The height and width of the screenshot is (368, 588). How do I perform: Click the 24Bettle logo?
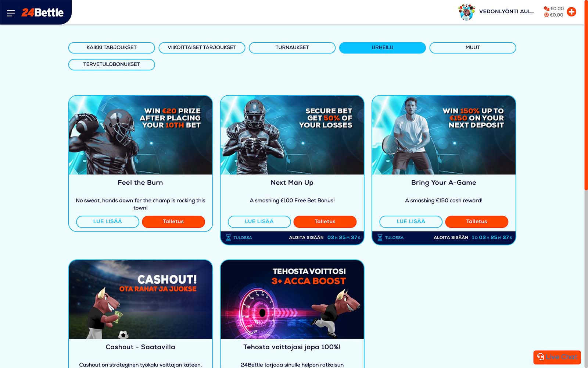tap(42, 13)
